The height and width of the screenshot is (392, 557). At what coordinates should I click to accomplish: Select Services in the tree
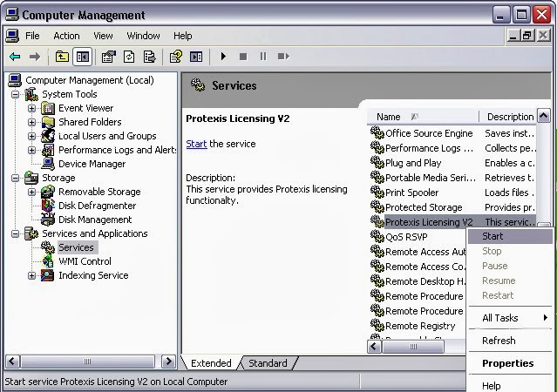point(76,247)
